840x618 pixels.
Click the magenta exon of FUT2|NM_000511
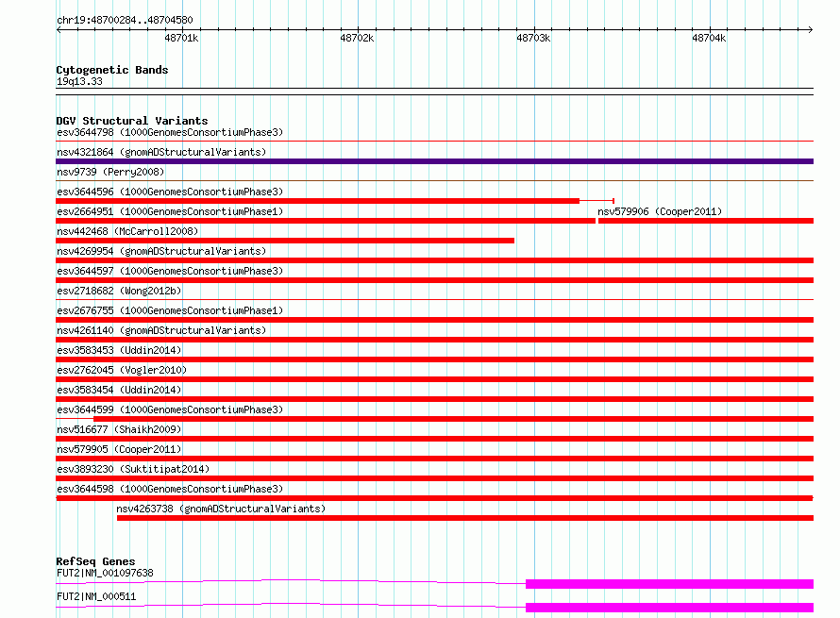(670, 608)
